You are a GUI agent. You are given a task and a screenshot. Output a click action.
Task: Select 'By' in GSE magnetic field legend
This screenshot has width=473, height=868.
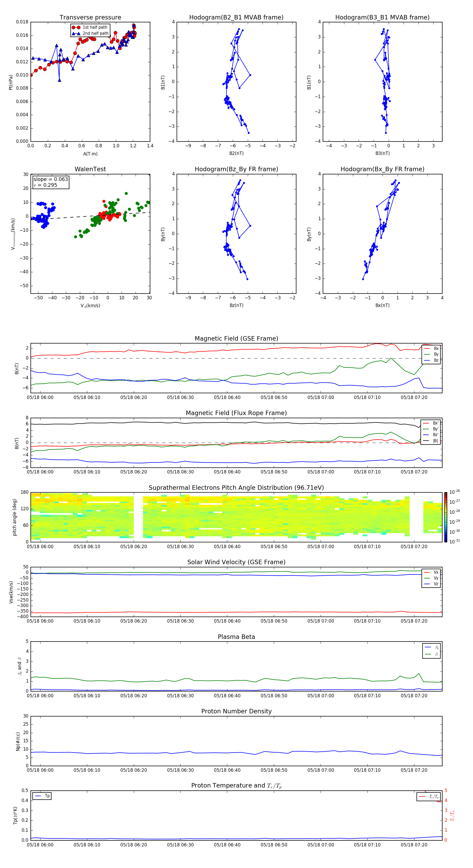tap(431, 354)
